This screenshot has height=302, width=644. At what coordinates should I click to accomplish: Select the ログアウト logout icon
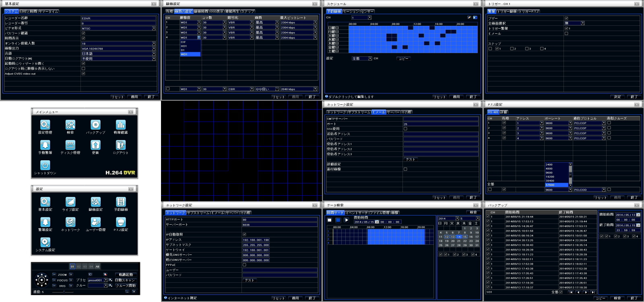pyautogui.click(x=121, y=145)
